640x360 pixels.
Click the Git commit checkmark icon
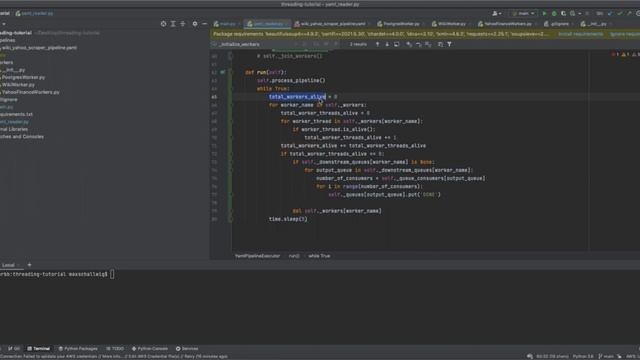click(x=620, y=13)
